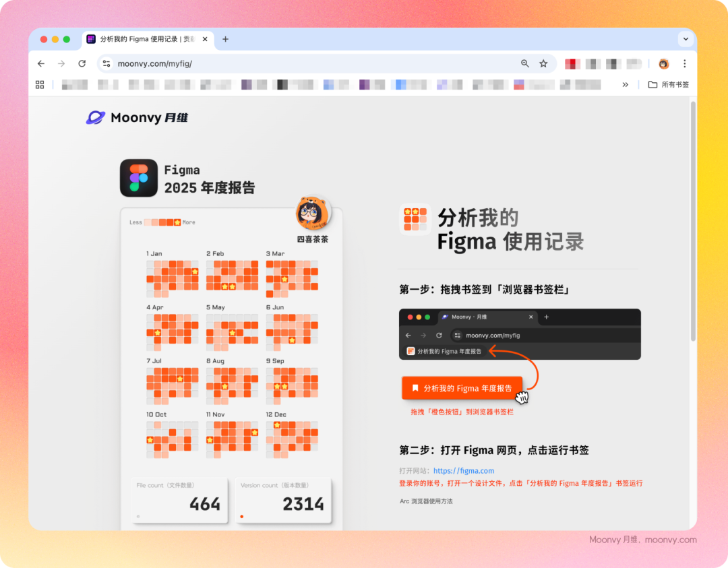Viewport: 728px width, 568px height.
Task: Open site info icon in address bar
Action: click(x=107, y=63)
